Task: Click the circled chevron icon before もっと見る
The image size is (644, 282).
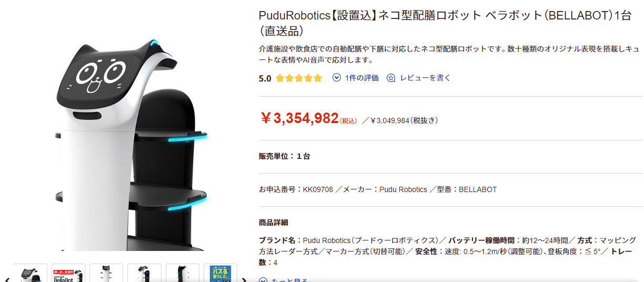Action: [263, 280]
